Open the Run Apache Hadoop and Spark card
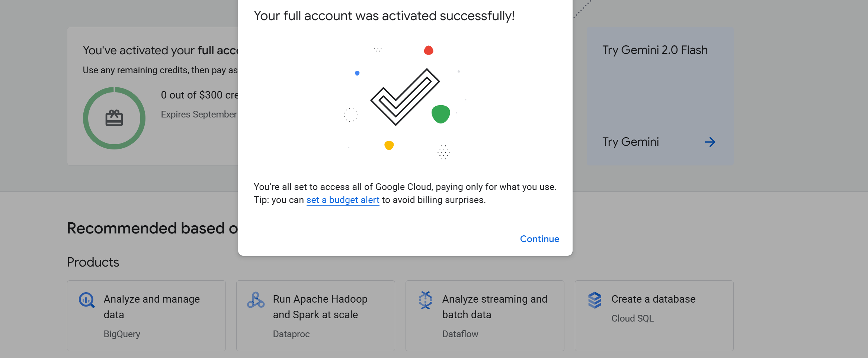 coord(316,316)
